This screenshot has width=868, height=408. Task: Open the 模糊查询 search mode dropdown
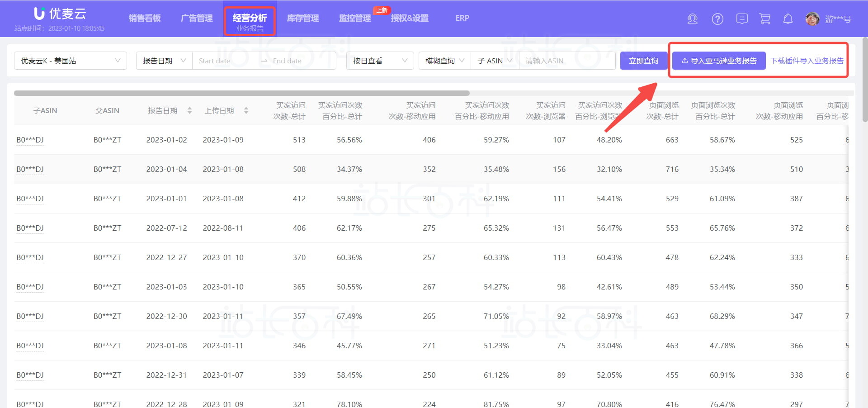coord(445,61)
